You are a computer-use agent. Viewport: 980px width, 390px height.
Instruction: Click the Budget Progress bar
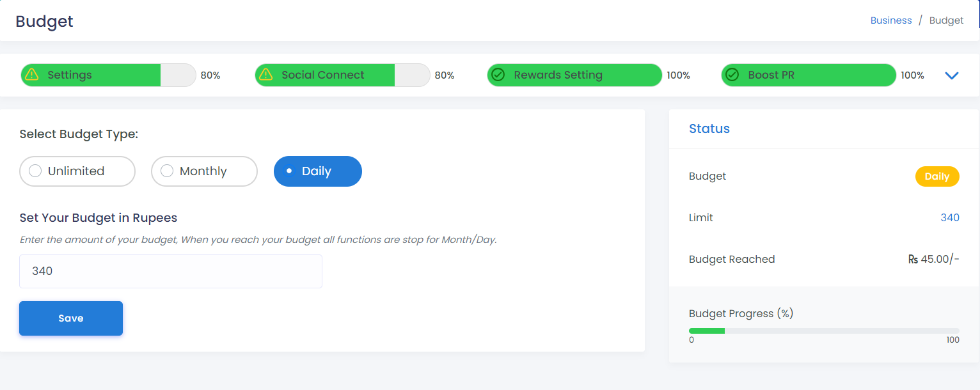[824, 331]
